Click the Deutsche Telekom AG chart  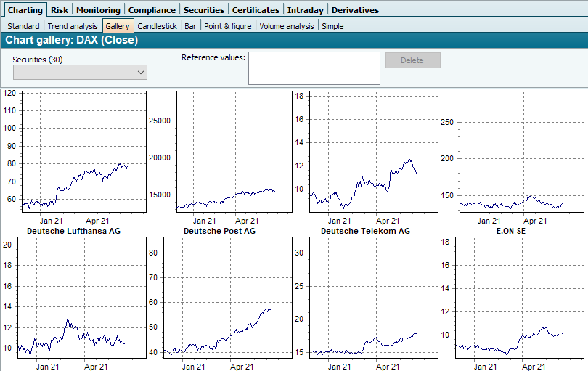point(364,298)
